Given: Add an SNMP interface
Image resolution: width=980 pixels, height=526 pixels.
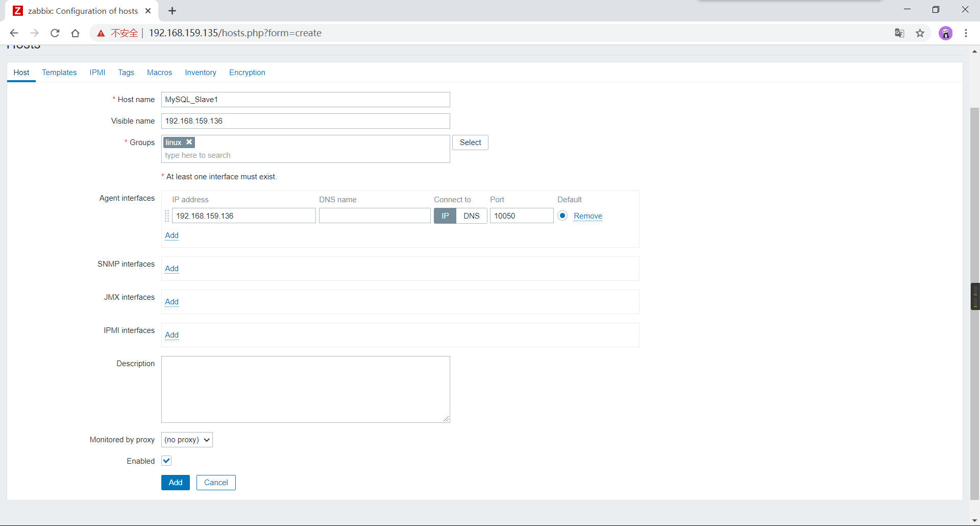Looking at the screenshot, I should point(172,269).
